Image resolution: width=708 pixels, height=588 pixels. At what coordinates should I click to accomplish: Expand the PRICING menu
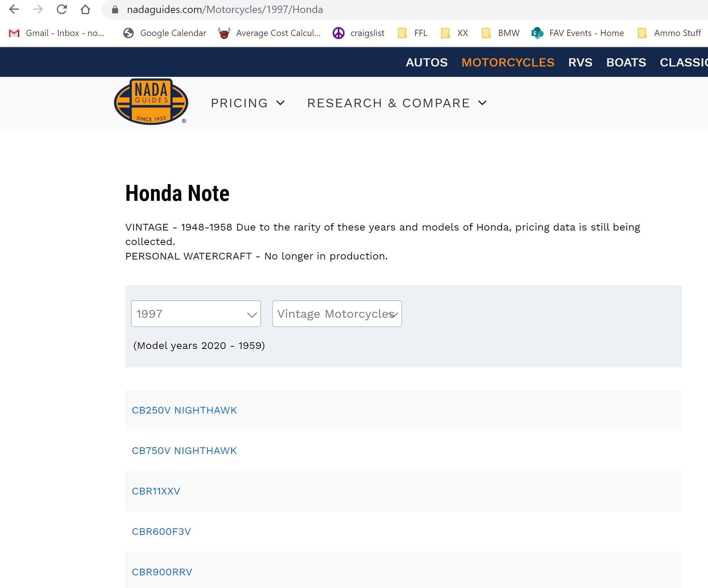click(x=248, y=103)
